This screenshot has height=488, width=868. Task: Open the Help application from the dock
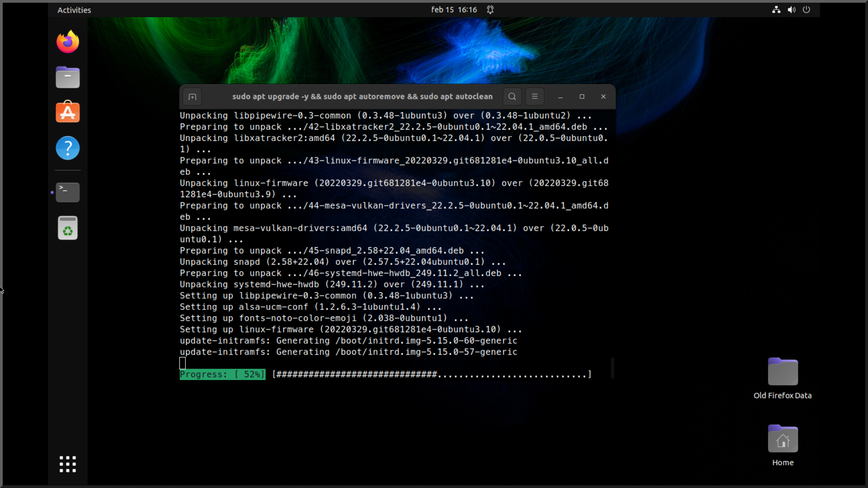(x=67, y=148)
